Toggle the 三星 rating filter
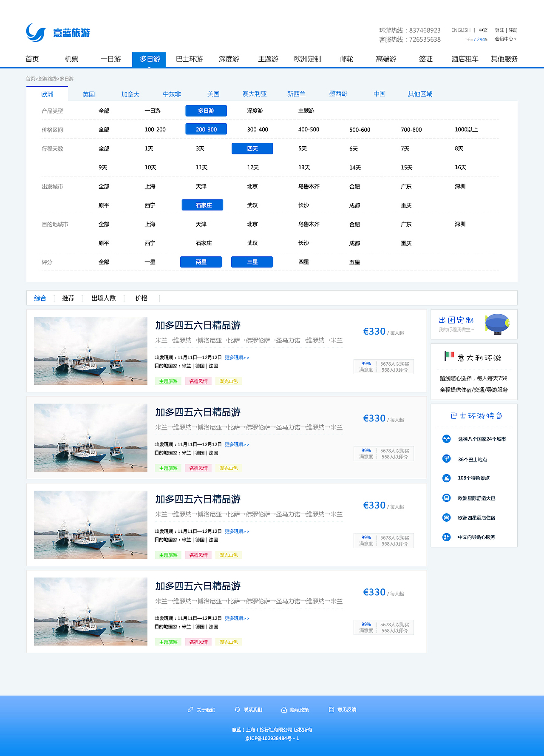The width and height of the screenshot is (544, 756). tap(252, 262)
